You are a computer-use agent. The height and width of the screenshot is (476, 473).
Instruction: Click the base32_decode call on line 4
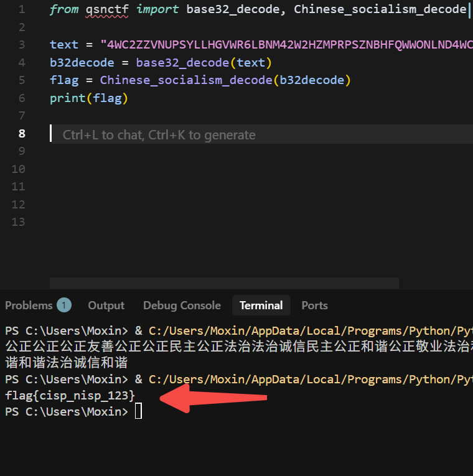182,63
